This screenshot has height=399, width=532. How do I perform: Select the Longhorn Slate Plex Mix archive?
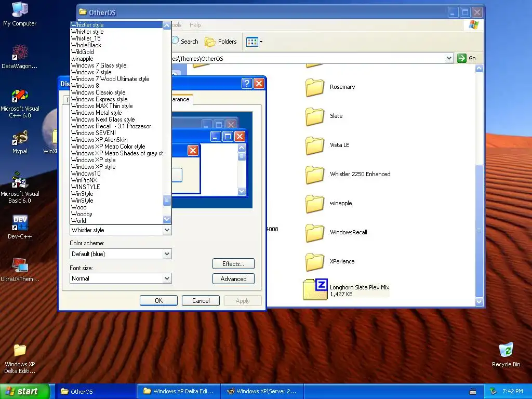pos(346,289)
